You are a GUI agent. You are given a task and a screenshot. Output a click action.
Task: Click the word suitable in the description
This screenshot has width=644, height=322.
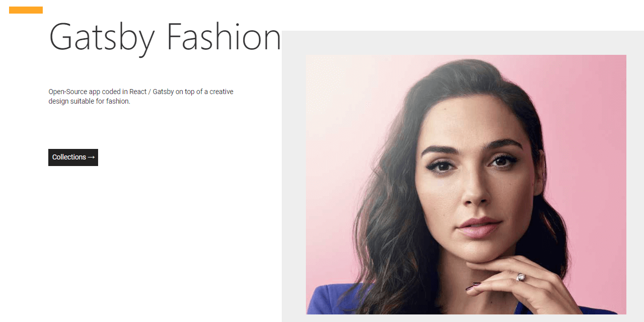tap(82, 101)
